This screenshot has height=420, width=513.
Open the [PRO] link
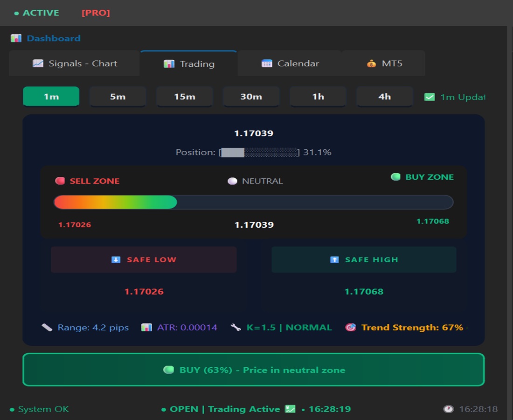[96, 13]
